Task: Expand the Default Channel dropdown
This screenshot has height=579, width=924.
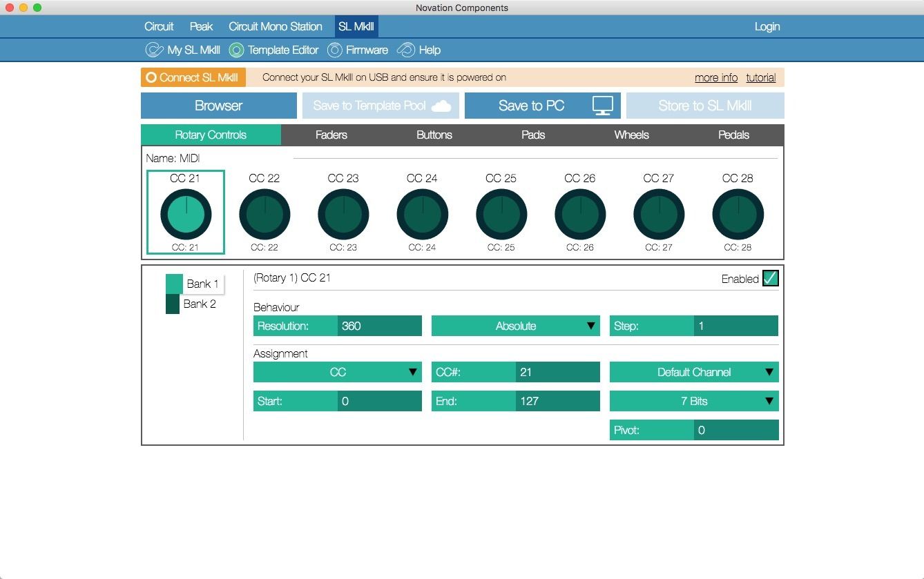Action: (693, 372)
